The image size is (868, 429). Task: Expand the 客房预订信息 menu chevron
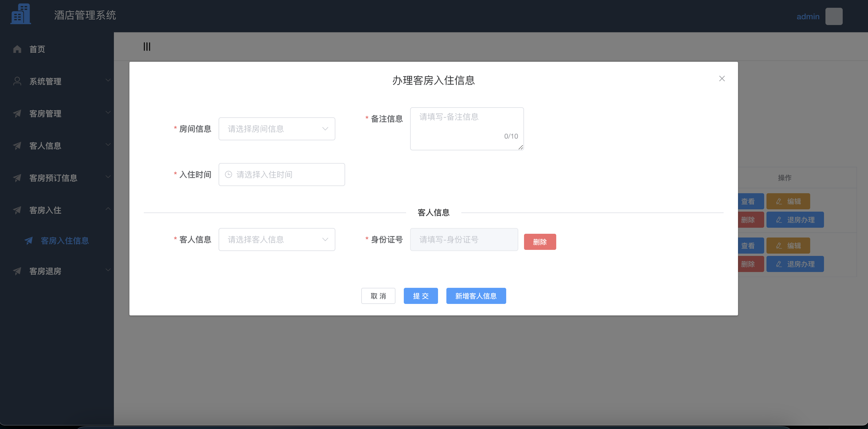108,177
